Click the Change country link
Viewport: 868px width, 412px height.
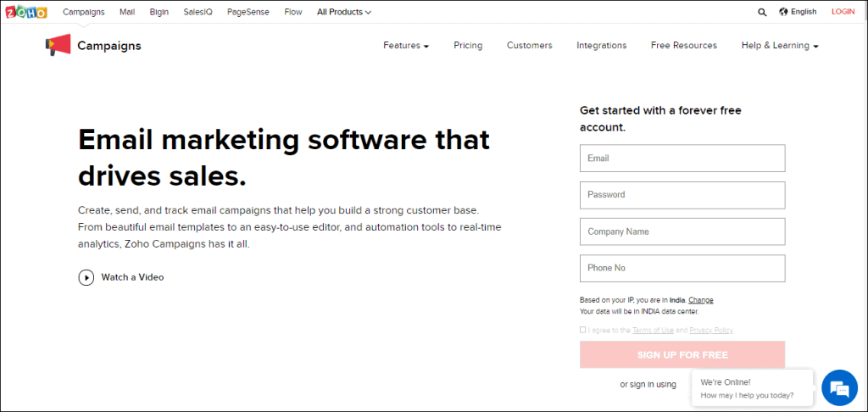pos(701,300)
